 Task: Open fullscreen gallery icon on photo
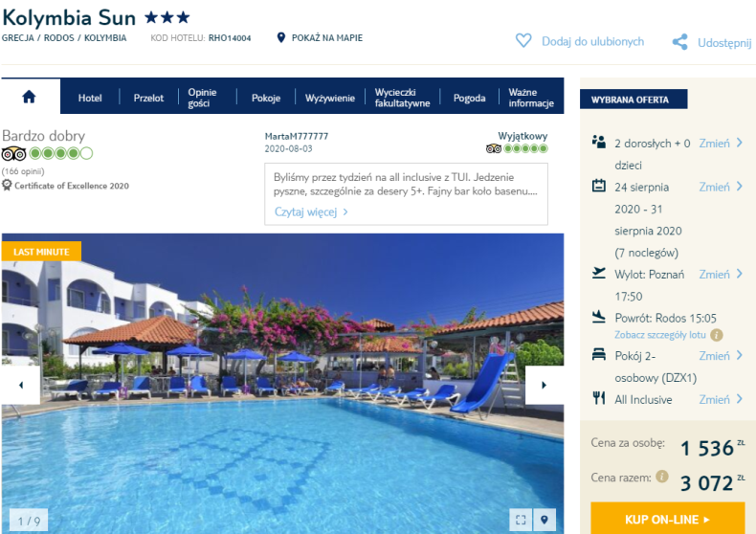tap(521, 520)
